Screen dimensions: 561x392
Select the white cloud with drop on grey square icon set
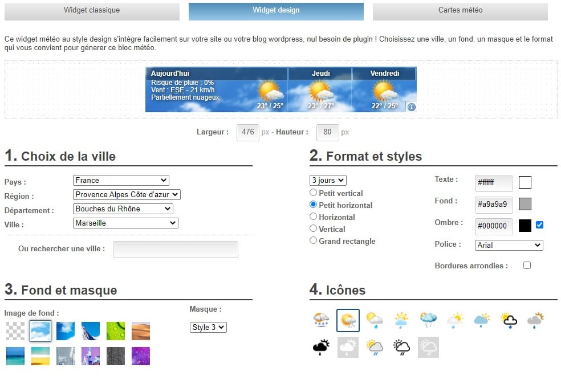click(348, 347)
